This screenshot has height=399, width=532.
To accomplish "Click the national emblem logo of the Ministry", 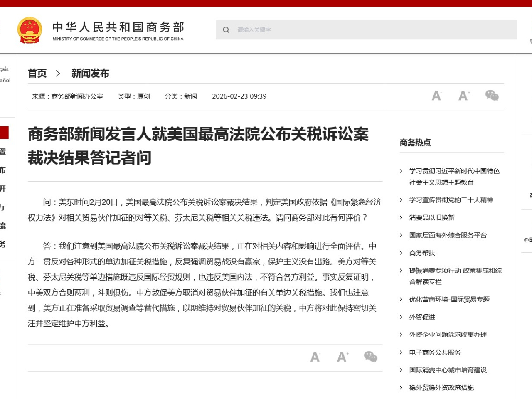I will [x=30, y=29].
